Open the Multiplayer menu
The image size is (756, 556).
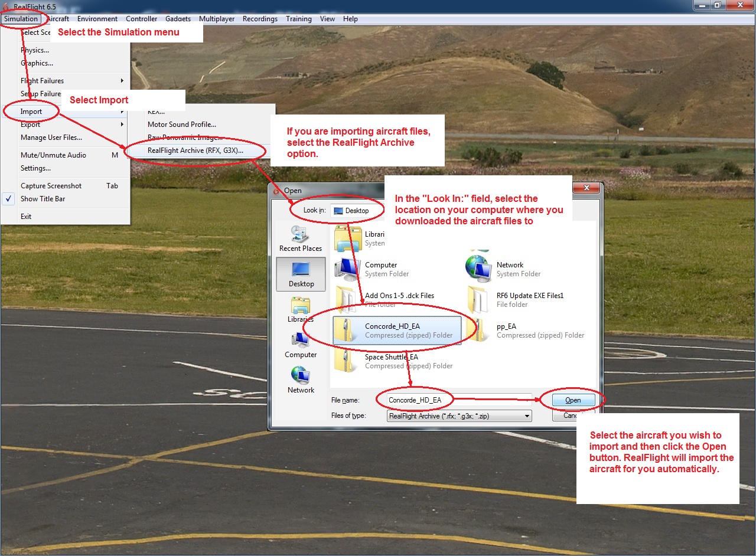click(x=217, y=19)
